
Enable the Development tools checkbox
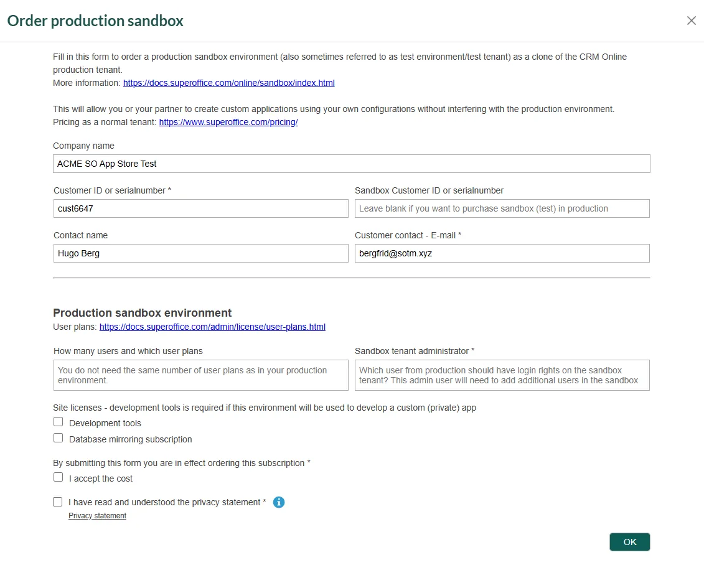[59, 422]
